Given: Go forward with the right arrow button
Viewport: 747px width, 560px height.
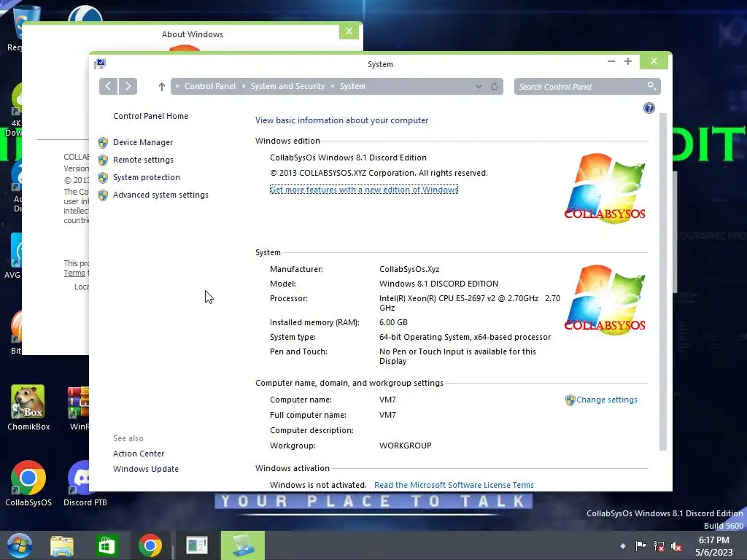Looking at the screenshot, I should tap(128, 86).
